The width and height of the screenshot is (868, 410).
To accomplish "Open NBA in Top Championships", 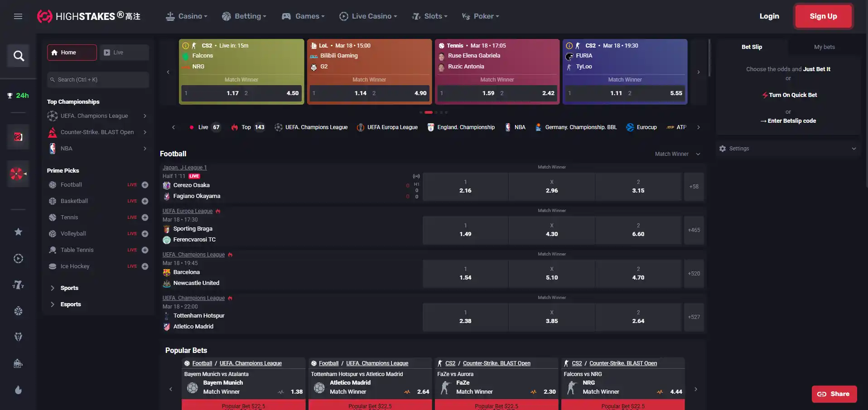I will 97,149.
